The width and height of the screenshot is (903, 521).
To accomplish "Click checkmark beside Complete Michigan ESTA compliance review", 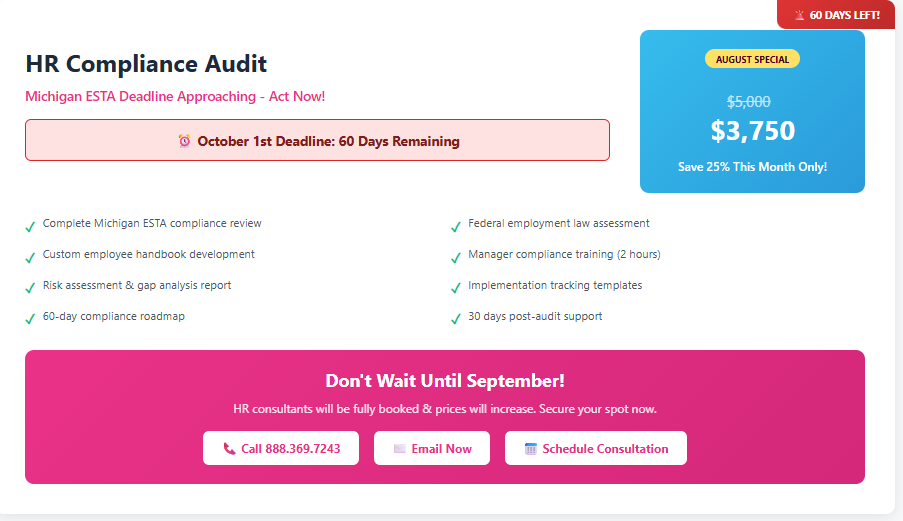I will pyautogui.click(x=31, y=227).
